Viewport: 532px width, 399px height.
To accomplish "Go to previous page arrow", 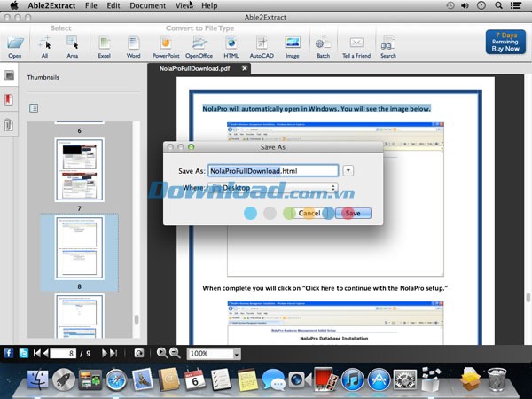I will (45, 353).
